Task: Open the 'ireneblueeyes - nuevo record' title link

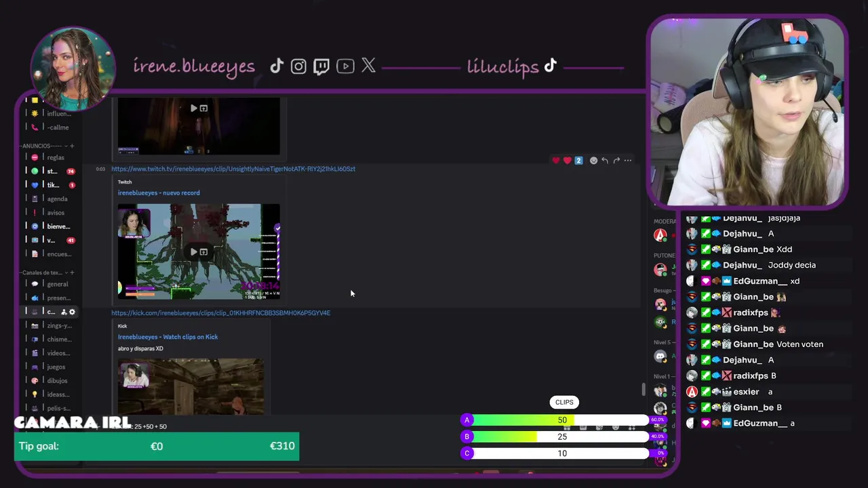Action: coord(159,193)
